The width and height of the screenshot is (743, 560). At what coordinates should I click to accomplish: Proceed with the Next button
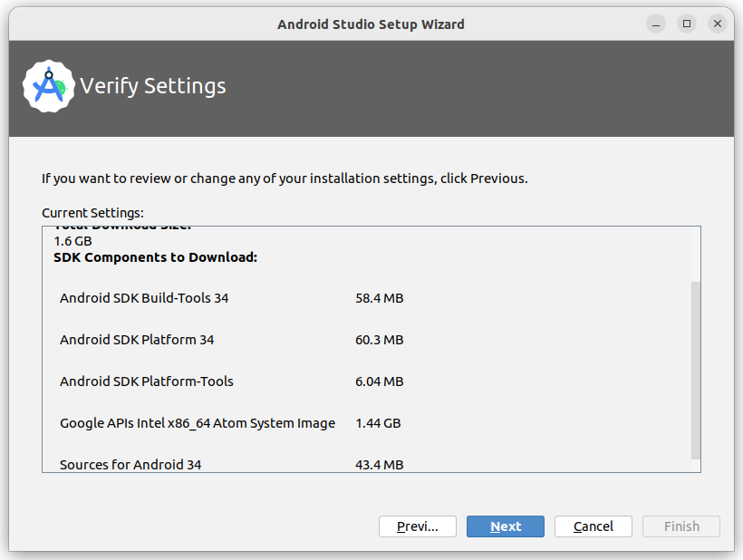pyautogui.click(x=505, y=526)
